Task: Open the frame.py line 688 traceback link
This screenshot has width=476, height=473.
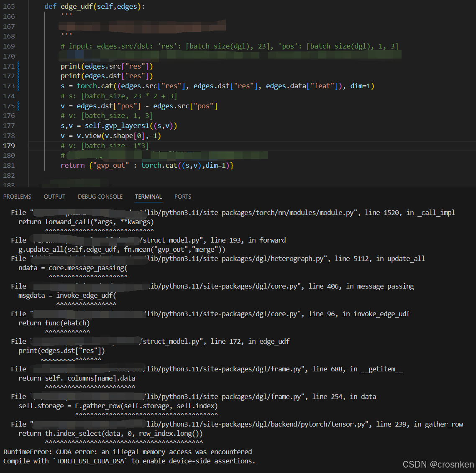Action: 276,368
